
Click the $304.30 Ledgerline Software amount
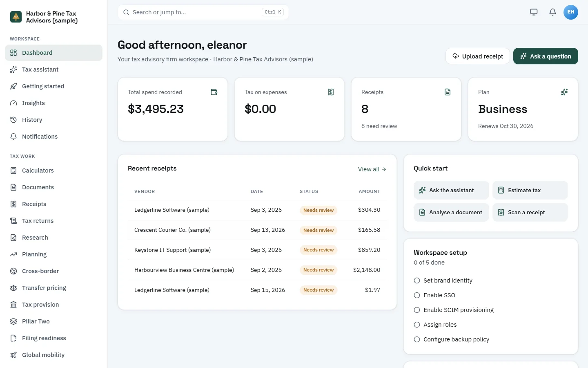369,210
